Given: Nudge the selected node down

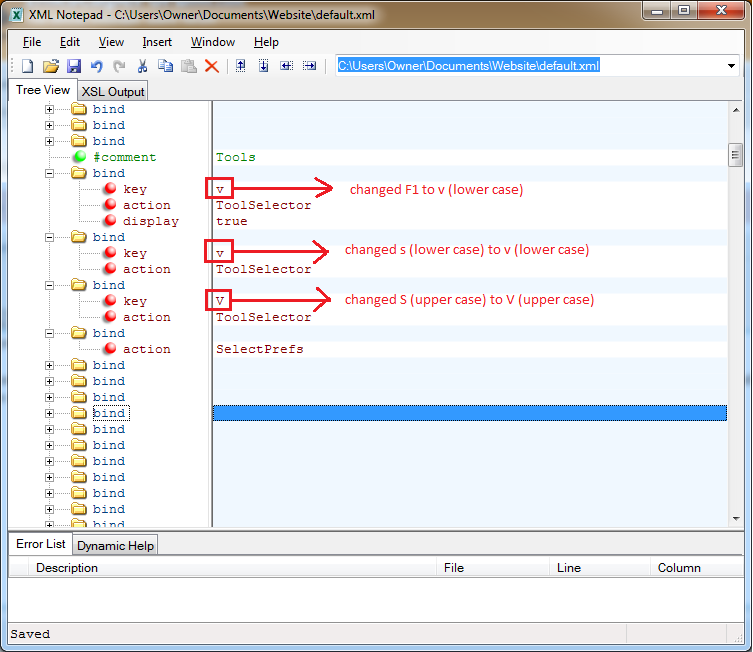Looking at the screenshot, I should click(264, 66).
